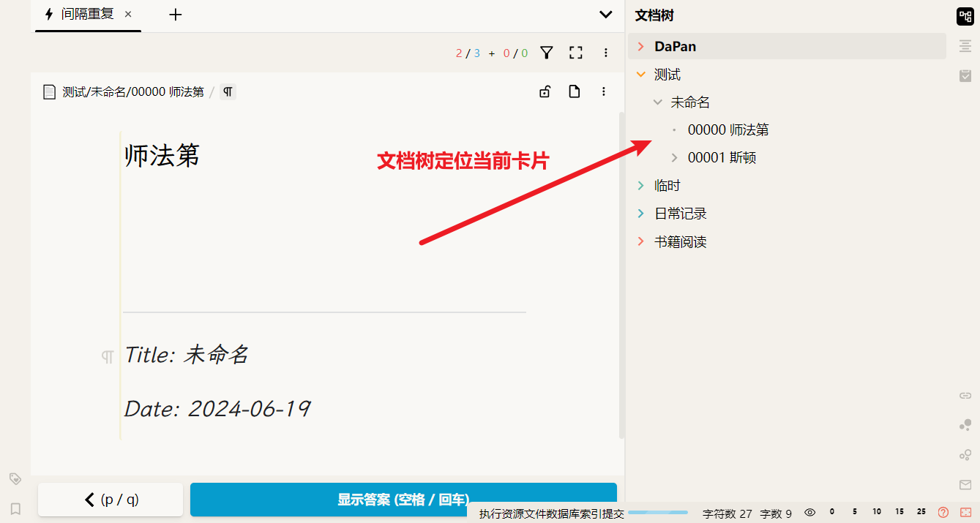Click the document page icon in breadcrumb bar

point(575,91)
